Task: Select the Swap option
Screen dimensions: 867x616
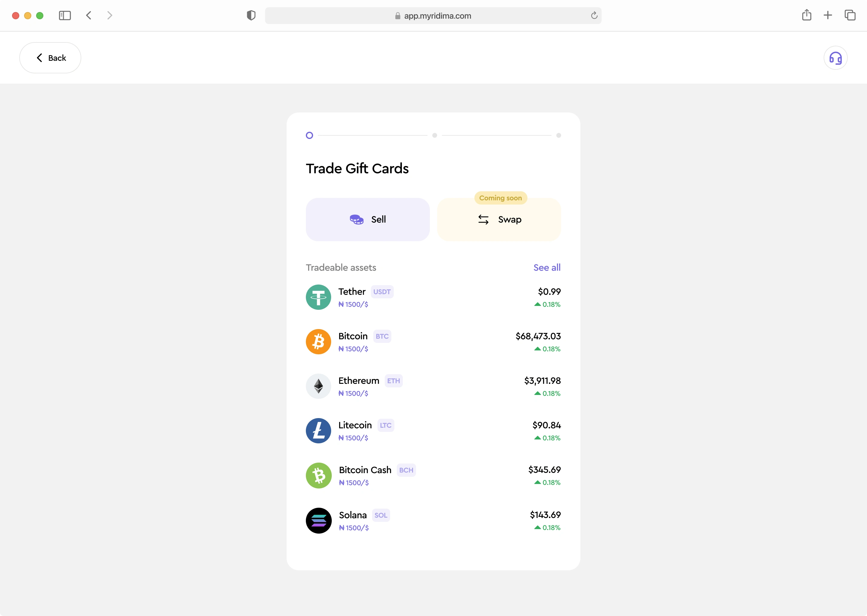Action: click(499, 219)
